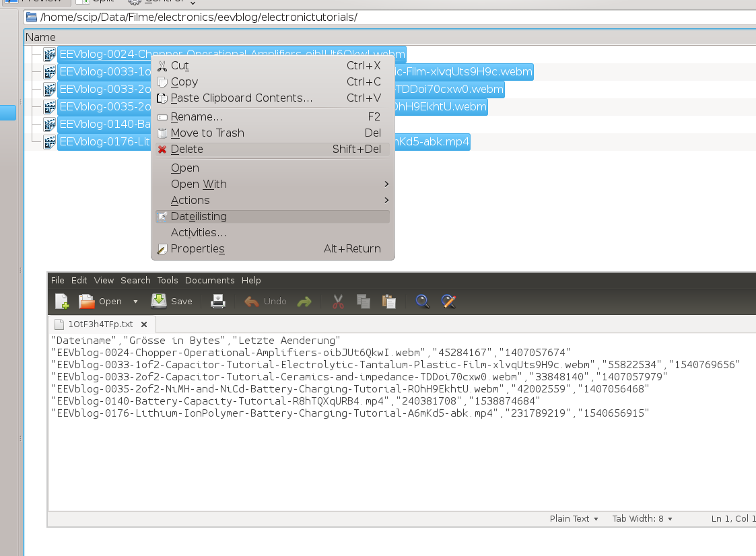Expand the recent files arrow beside Open
Viewport: 756px width, 556px height.
coord(135,302)
